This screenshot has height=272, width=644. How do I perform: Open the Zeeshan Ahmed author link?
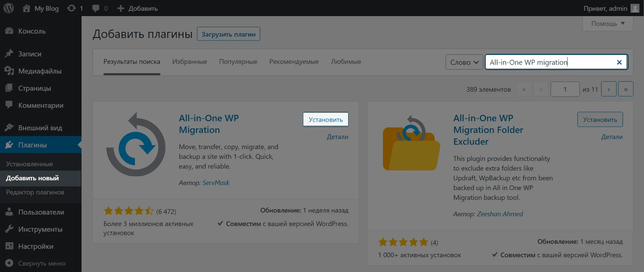(500, 214)
